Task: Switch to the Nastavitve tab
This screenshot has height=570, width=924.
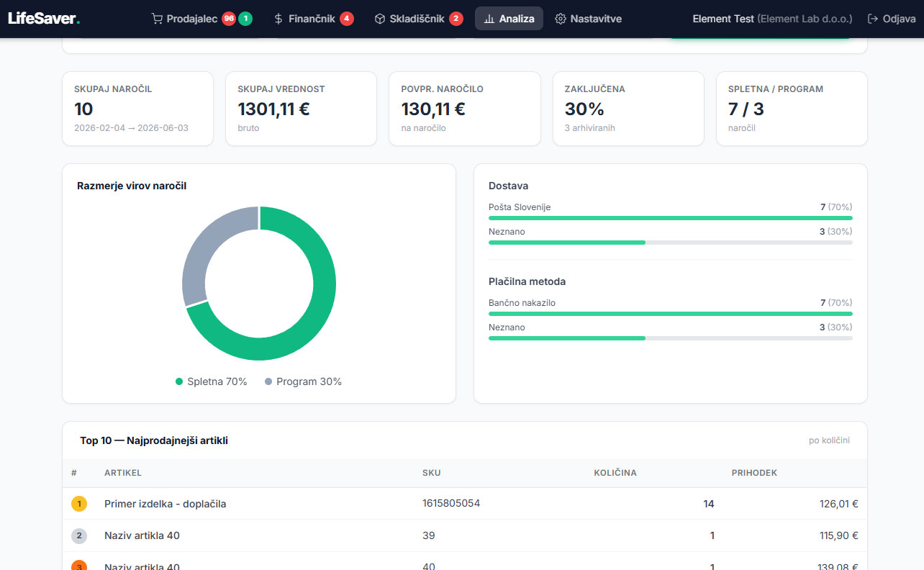Action: (589, 19)
